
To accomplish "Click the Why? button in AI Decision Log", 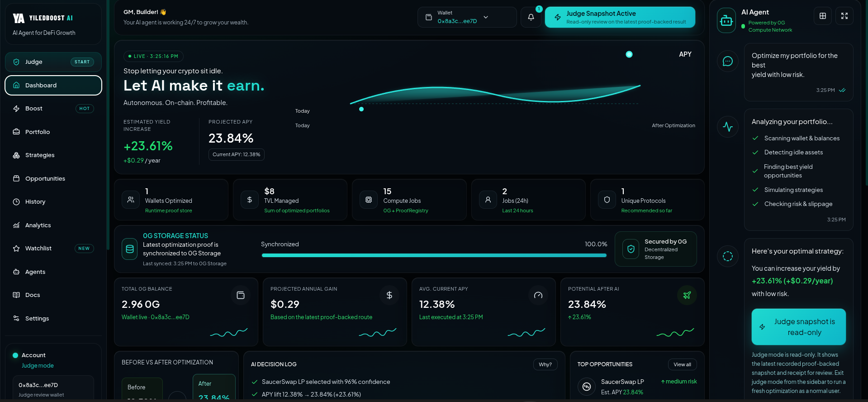I will pyautogui.click(x=545, y=364).
